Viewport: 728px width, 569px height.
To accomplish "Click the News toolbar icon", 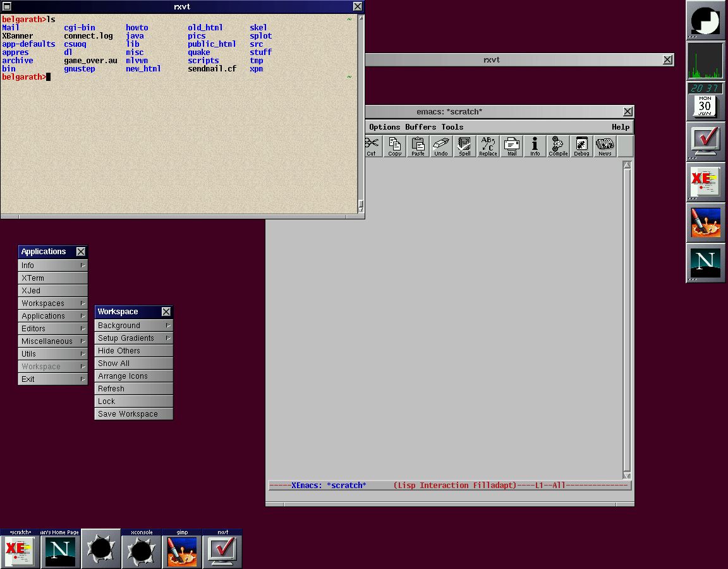I will 605,146.
